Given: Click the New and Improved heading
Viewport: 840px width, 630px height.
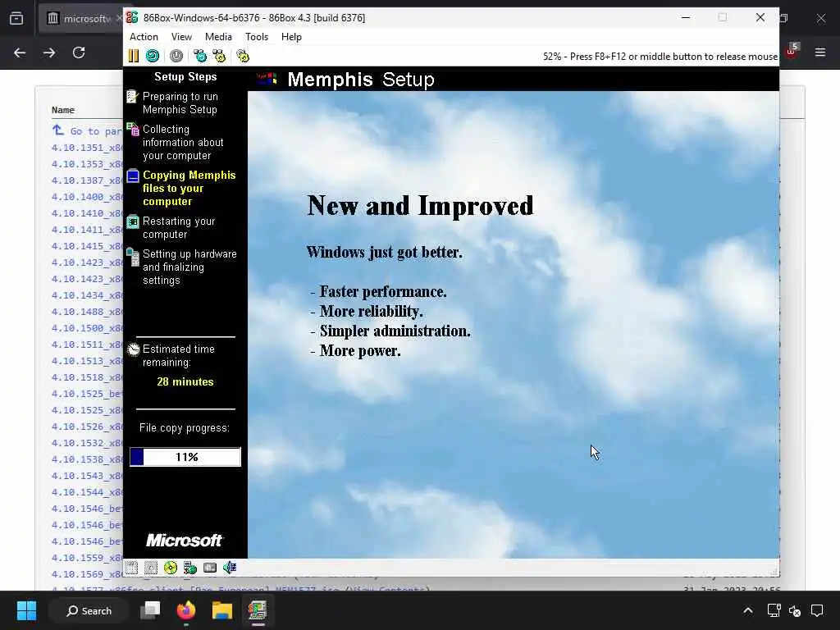Looking at the screenshot, I should coord(420,205).
